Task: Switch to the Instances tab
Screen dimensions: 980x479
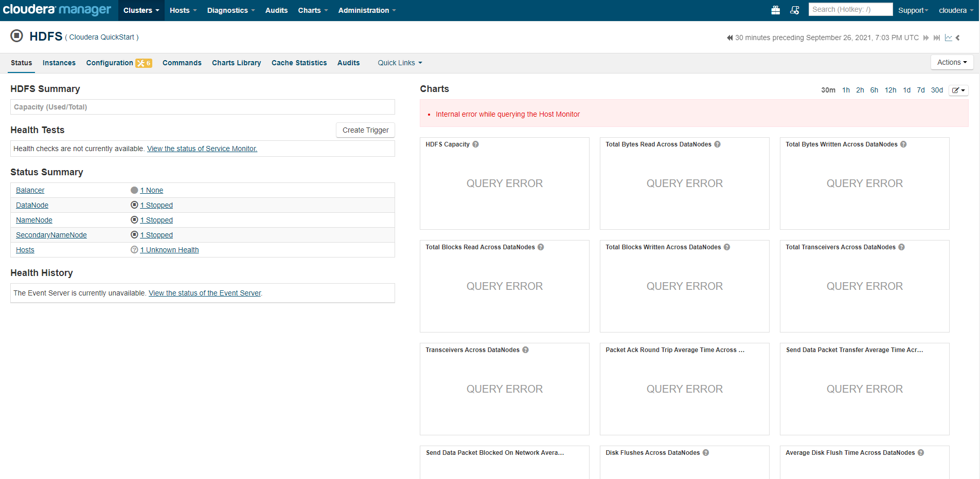Action: [x=59, y=63]
